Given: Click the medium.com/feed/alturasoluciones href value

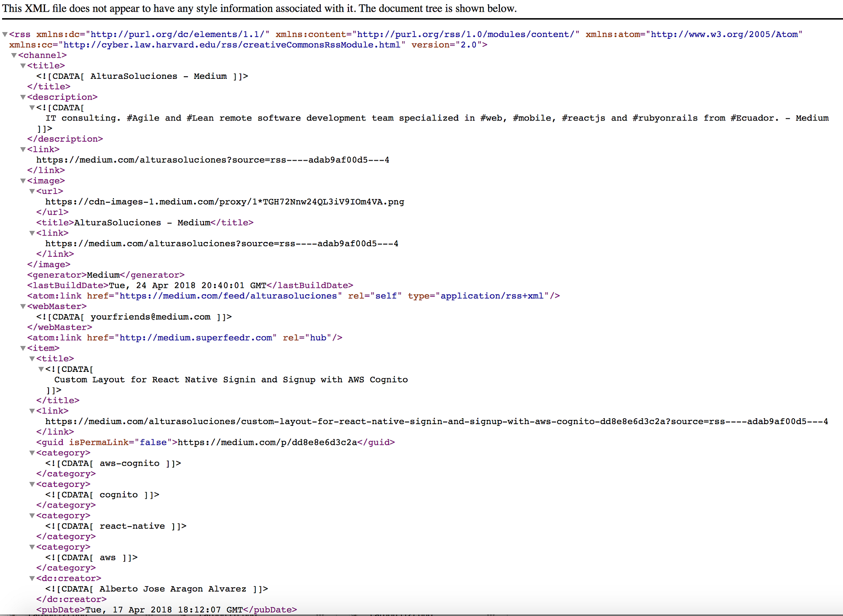Looking at the screenshot, I should [x=228, y=296].
